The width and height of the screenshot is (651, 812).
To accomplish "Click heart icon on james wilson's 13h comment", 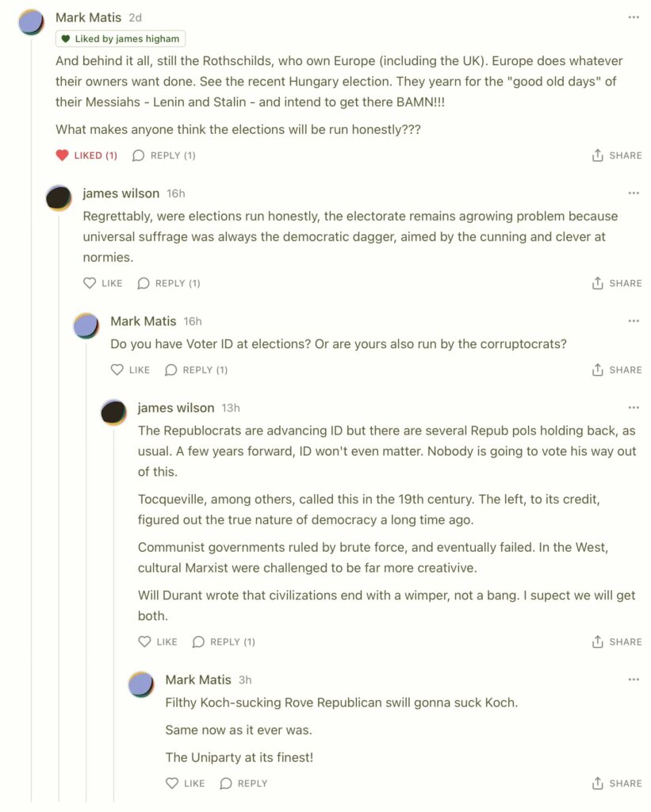I will click(x=144, y=642).
